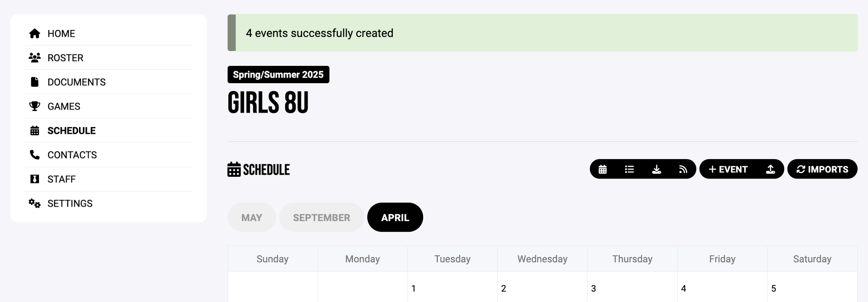
Task: Add a new event
Action: coord(728,169)
